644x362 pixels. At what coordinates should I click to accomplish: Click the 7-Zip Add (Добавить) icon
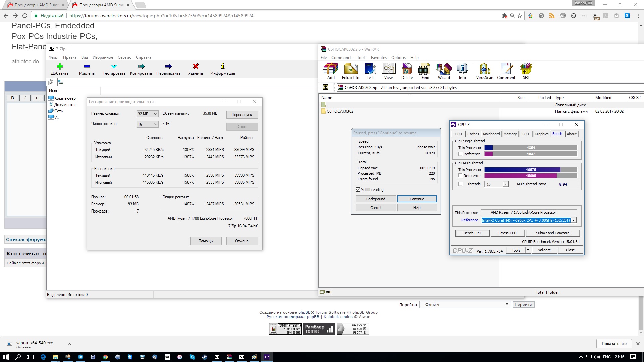click(x=60, y=66)
